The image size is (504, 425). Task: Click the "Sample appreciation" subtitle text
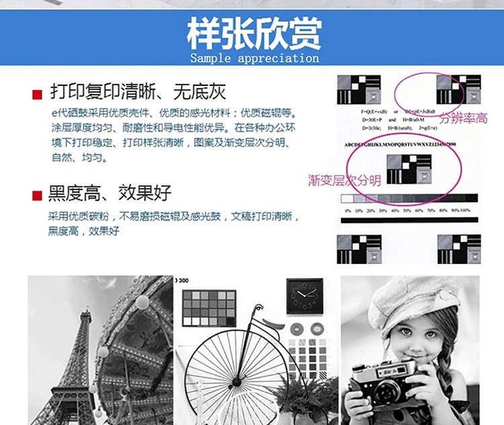pos(254,58)
